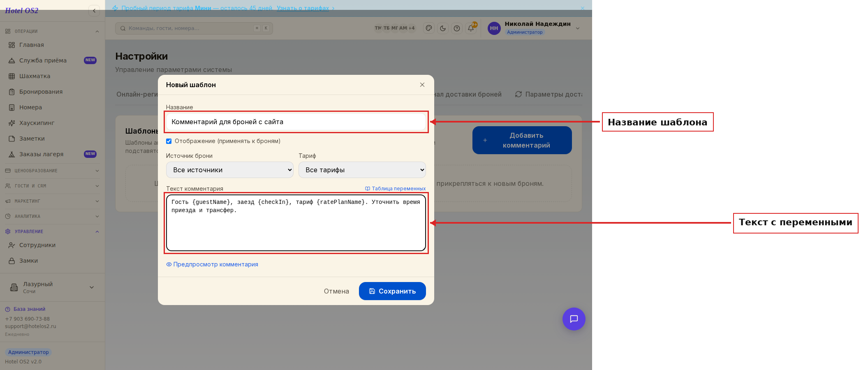
Task: Open help question mark icon
Action: [x=457, y=28]
